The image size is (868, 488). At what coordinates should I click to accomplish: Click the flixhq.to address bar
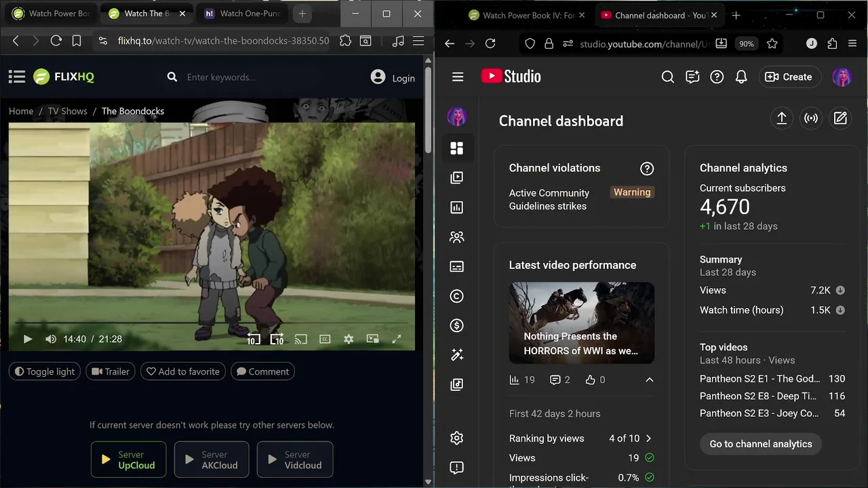[x=223, y=41]
